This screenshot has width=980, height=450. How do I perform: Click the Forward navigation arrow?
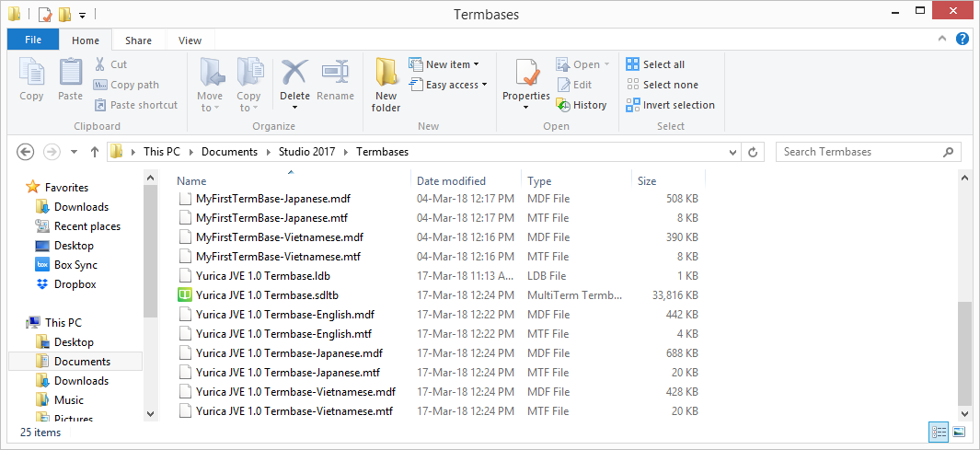tap(52, 151)
